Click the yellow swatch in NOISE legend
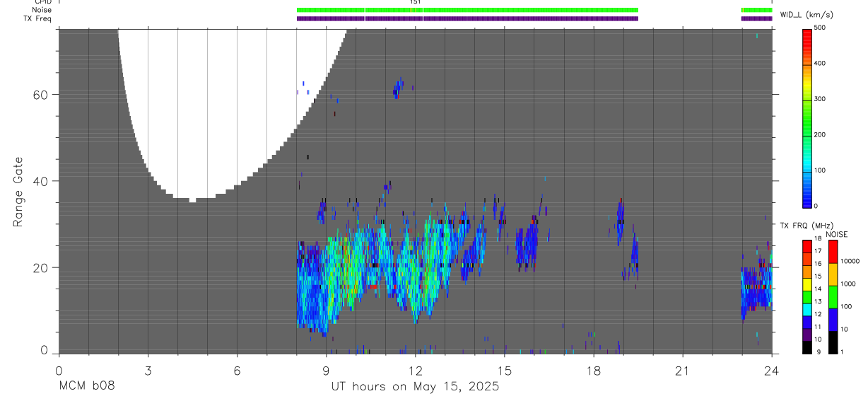Image resolution: width=868 pixels, height=401 pixels. pyautogui.click(x=833, y=274)
